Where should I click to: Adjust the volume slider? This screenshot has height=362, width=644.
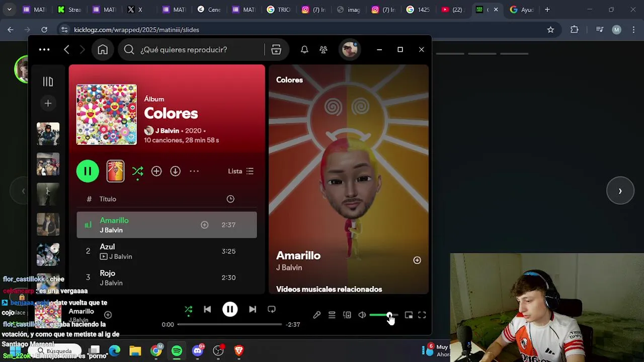(x=383, y=315)
